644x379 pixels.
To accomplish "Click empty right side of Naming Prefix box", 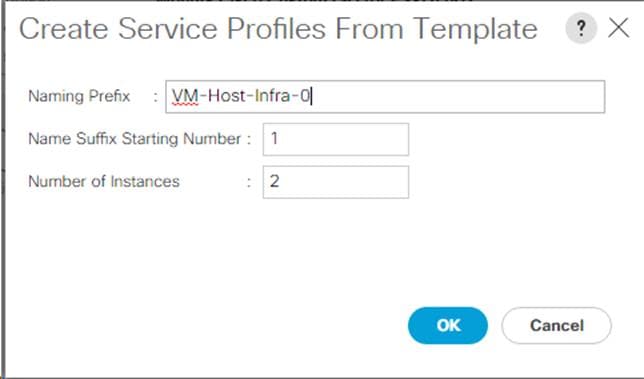I will (460, 96).
